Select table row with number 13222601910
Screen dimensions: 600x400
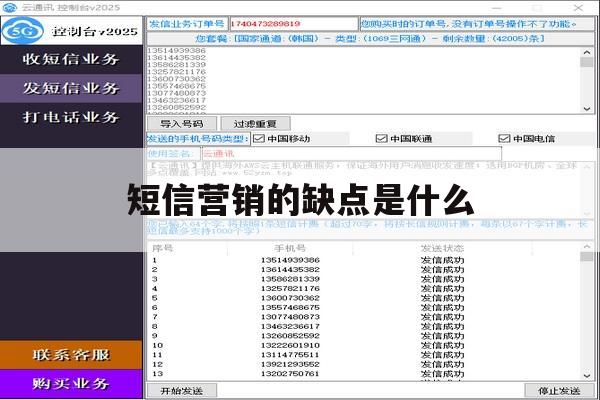pyautogui.click(x=364, y=345)
